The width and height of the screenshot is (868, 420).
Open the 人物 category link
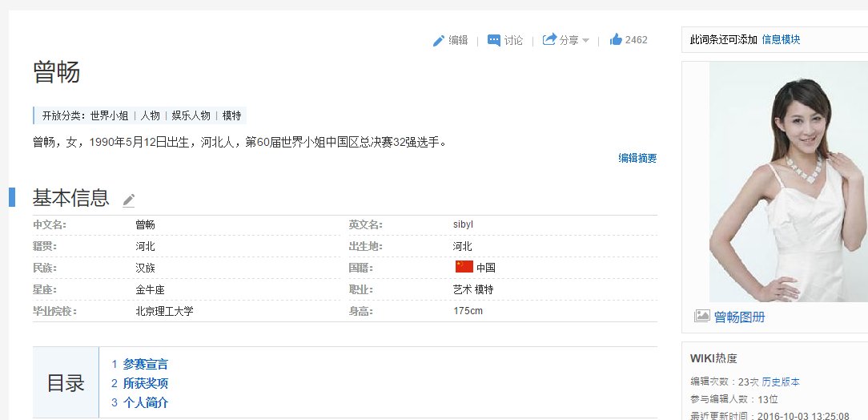[151, 115]
